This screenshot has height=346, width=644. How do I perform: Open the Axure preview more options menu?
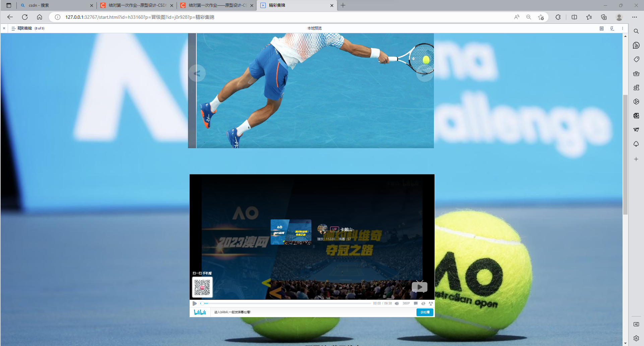point(623,28)
